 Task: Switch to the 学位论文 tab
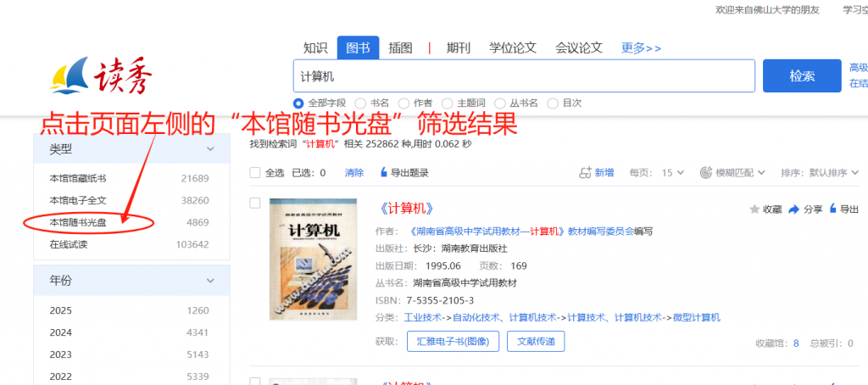[513, 47]
